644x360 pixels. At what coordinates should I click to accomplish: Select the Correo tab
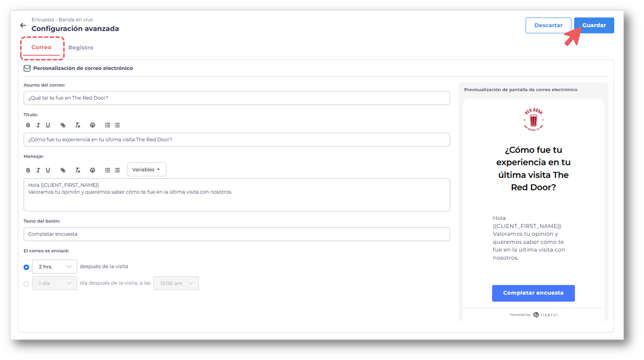click(x=42, y=47)
